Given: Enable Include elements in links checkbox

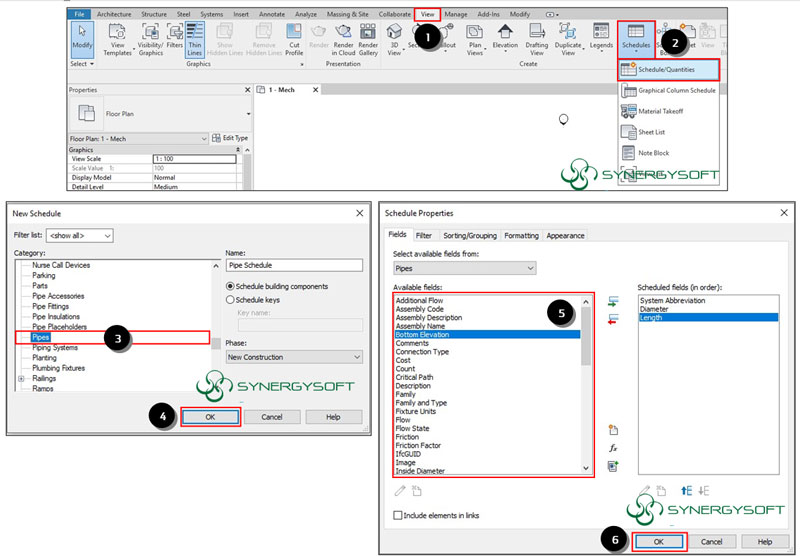Looking at the screenshot, I should click(x=398, y=515).
